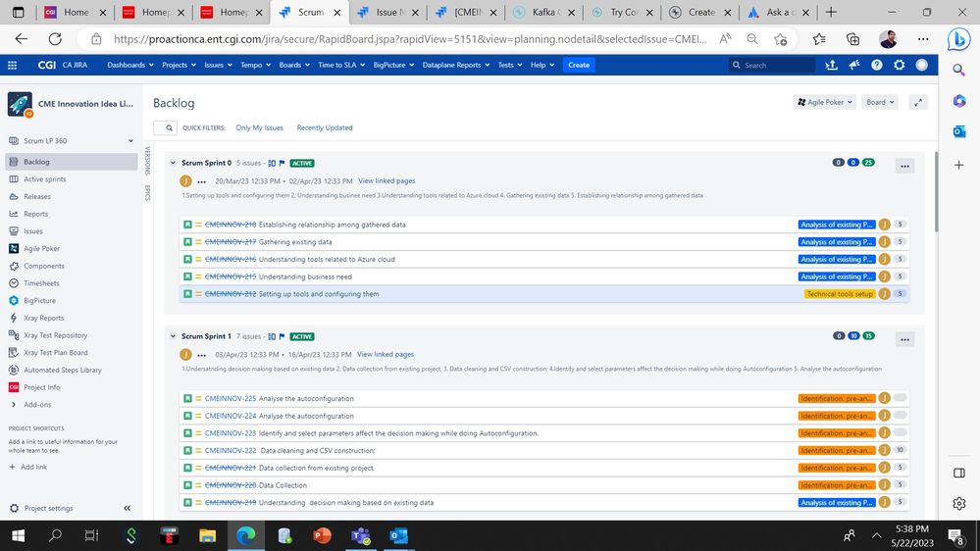980x551 pixels.
Task: Click the upload share icon in Jira header
Action: click(831, 65)
